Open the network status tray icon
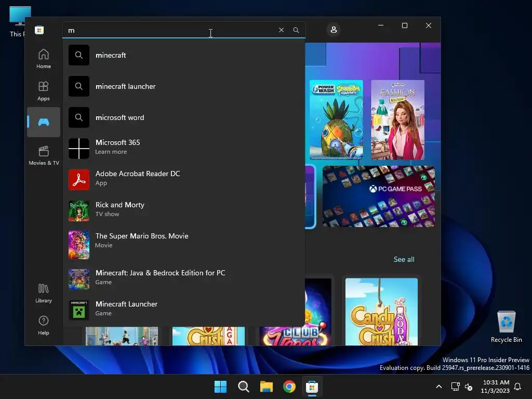 tap(455, 387)
